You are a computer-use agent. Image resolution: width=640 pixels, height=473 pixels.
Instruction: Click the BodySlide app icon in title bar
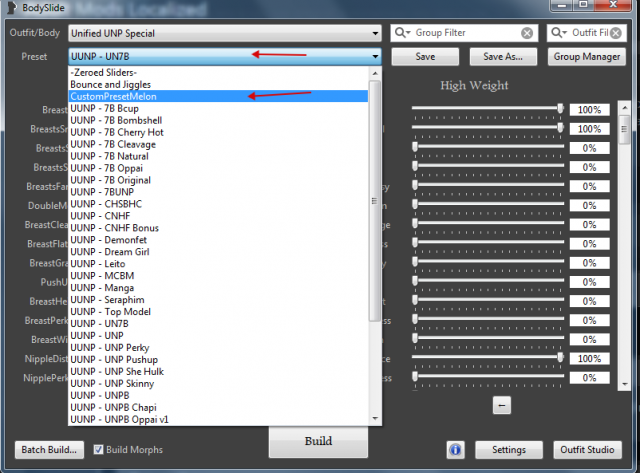[x=11, y=9]
